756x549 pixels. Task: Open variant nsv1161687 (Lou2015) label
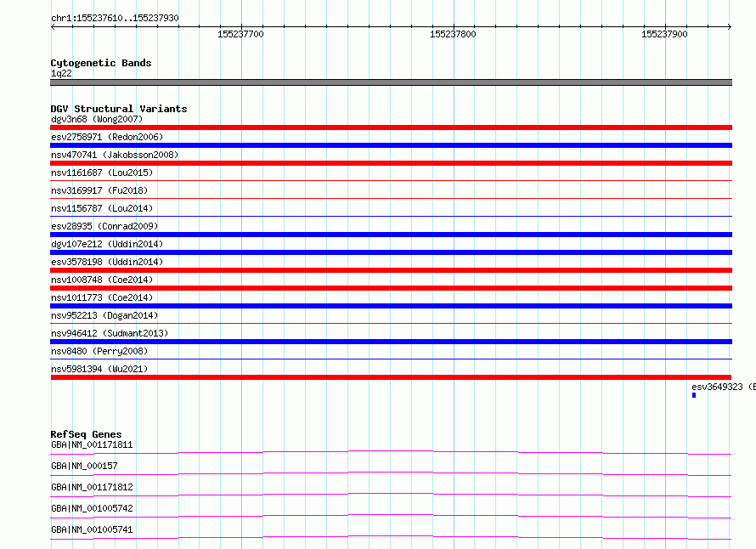(102, 173)
